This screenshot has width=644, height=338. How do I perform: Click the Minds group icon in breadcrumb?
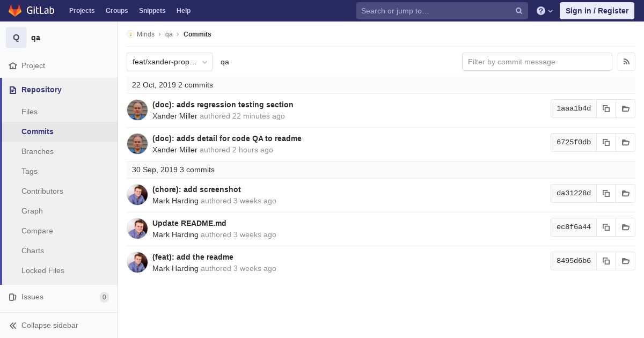(130, 34)
